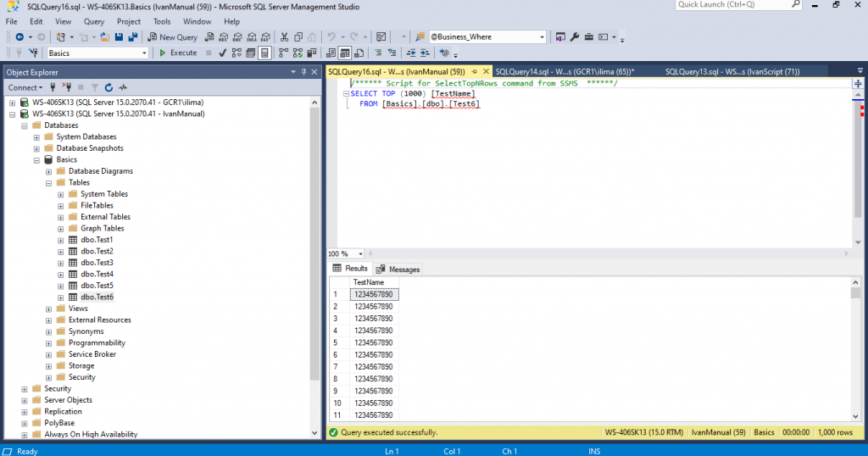Click the Connect Object Explorer plug icon
Screen dimensions: 868x456
pos(53,87)
